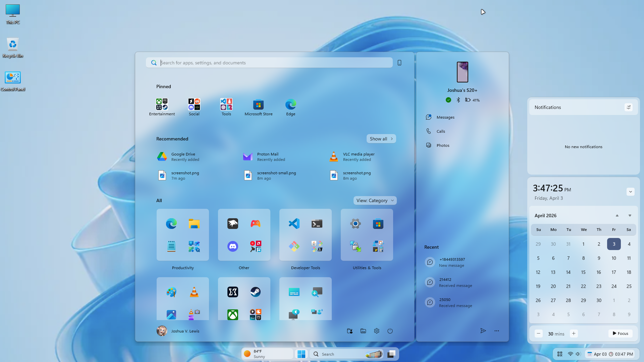Open Discord icon in Other category
Image resolution: width=644 pixels, height=362 pixels.
point(233,247)
